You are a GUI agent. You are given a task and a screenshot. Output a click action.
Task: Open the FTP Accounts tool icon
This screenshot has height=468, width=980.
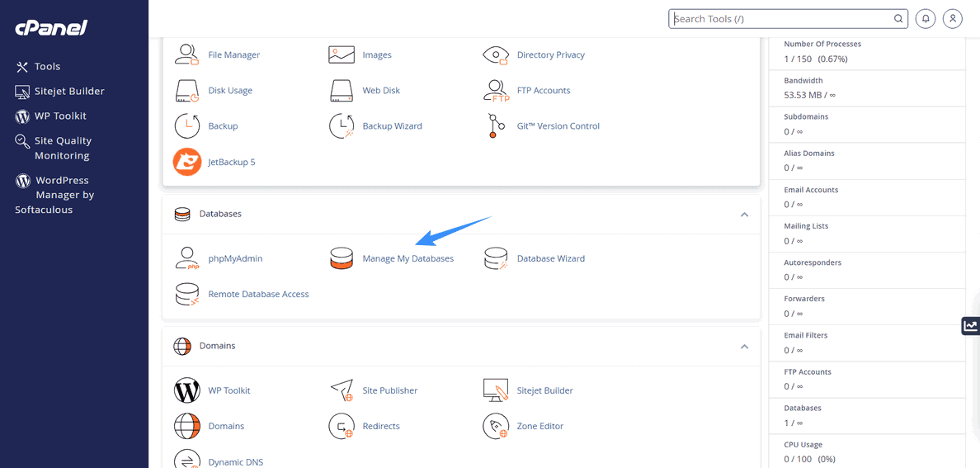point(497,90)
